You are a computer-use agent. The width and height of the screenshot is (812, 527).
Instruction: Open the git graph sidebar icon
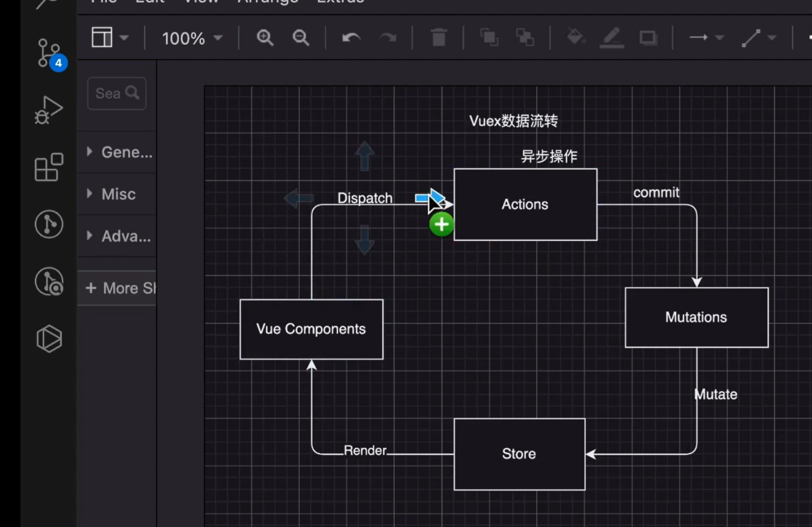pyautogui.click(x=49, y=224)
